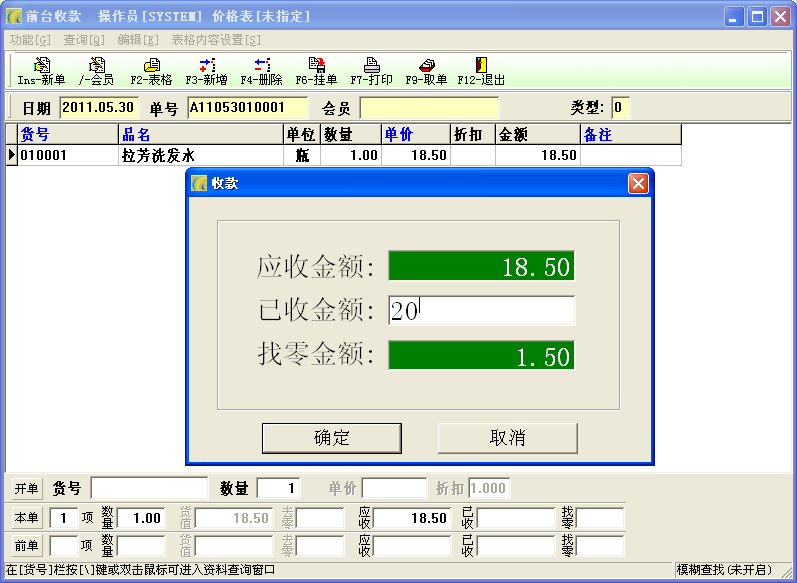The image size is (797, 583).
Task: Click the row selector arrow for 010001
Action: [11, 155]
